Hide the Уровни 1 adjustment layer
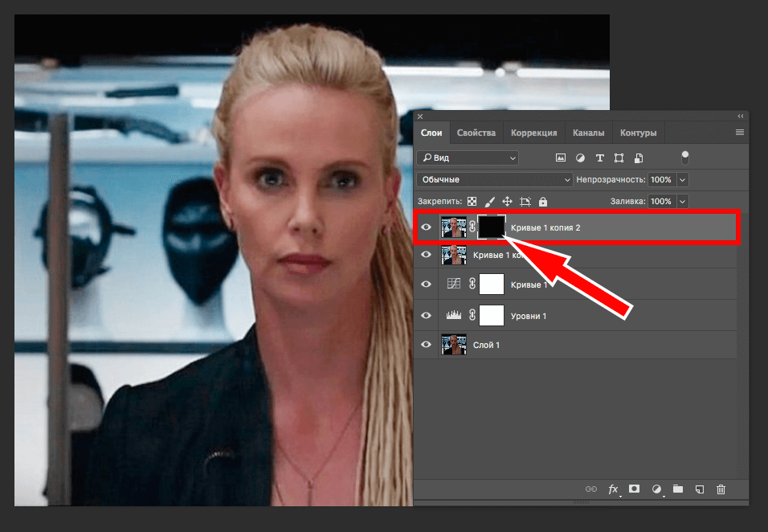Screen dimensions: 768x532 click(x=427, y=316)
